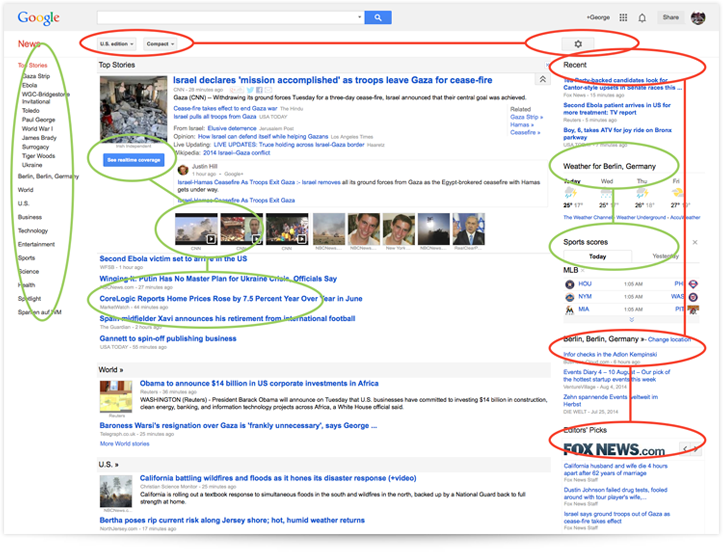This screenshot has height=552, width=723.
Task: Play the second CNN video thumbnail
Action: point(242,229)
